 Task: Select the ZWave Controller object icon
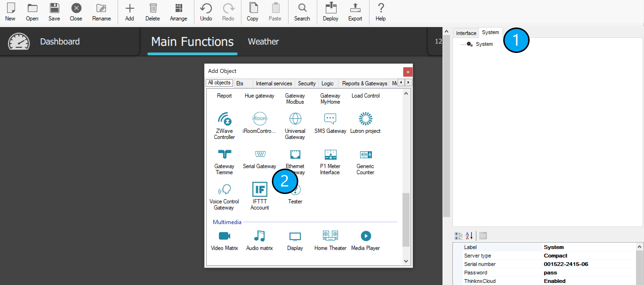224,119
